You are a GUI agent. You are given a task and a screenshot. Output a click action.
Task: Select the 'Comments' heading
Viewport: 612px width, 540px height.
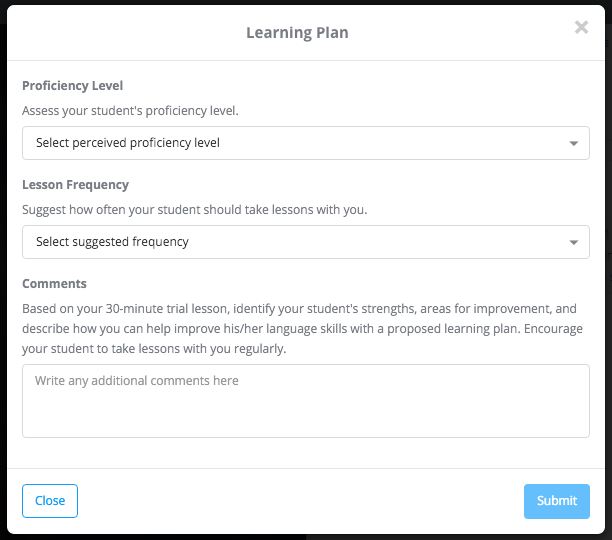(54, 284)
